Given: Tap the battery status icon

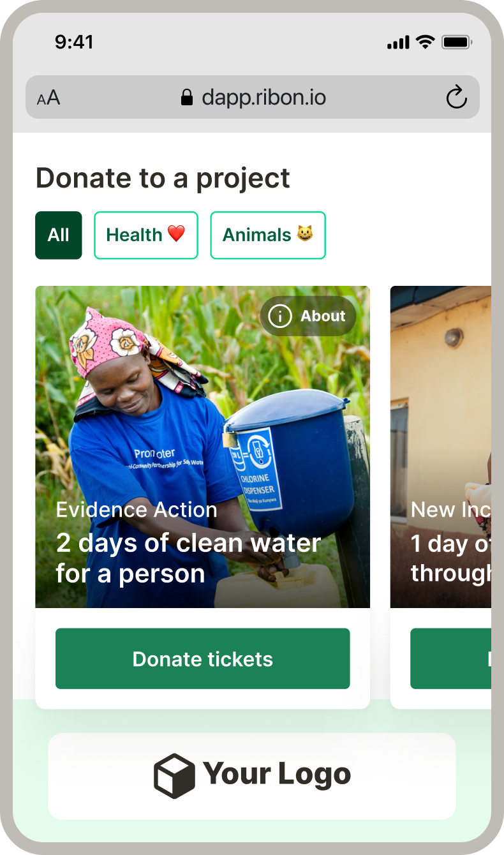Looking at the screenshot, I should tap(456, 43).
